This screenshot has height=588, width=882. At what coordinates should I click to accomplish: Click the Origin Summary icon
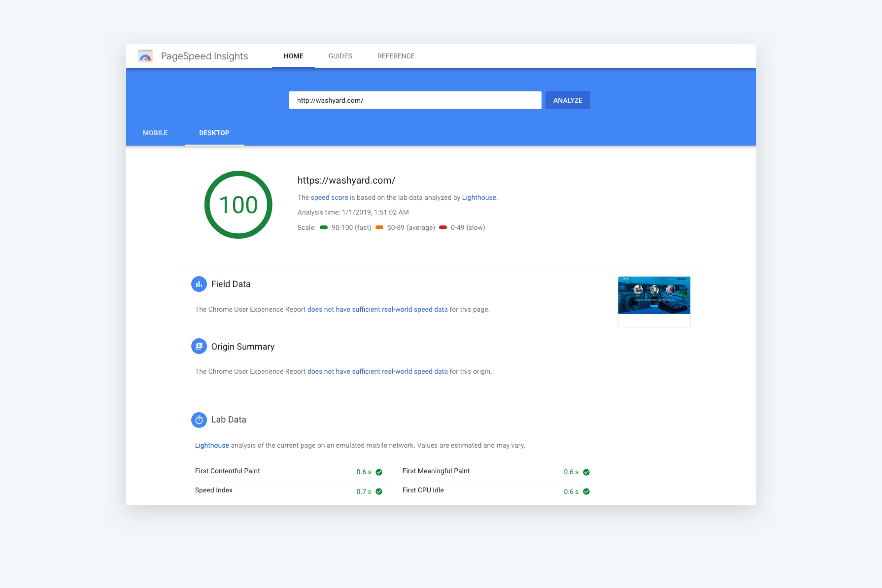coord(199,346)
